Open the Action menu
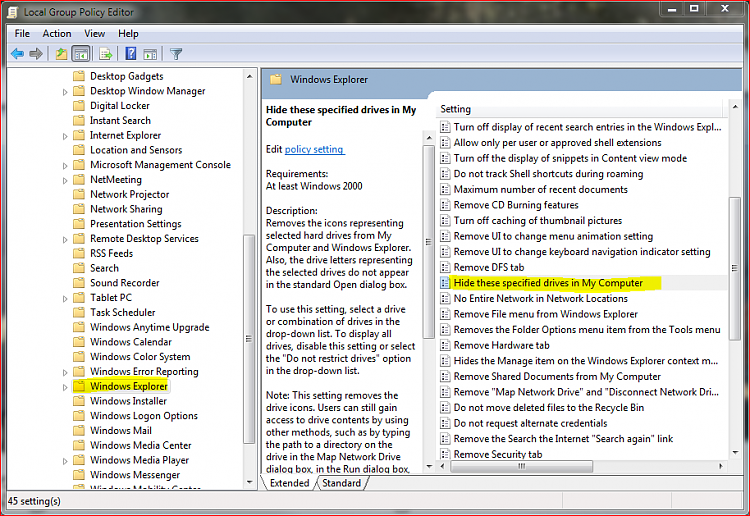Image resolution: width=750 pixels, height=516 pixels. click(57, 33)
